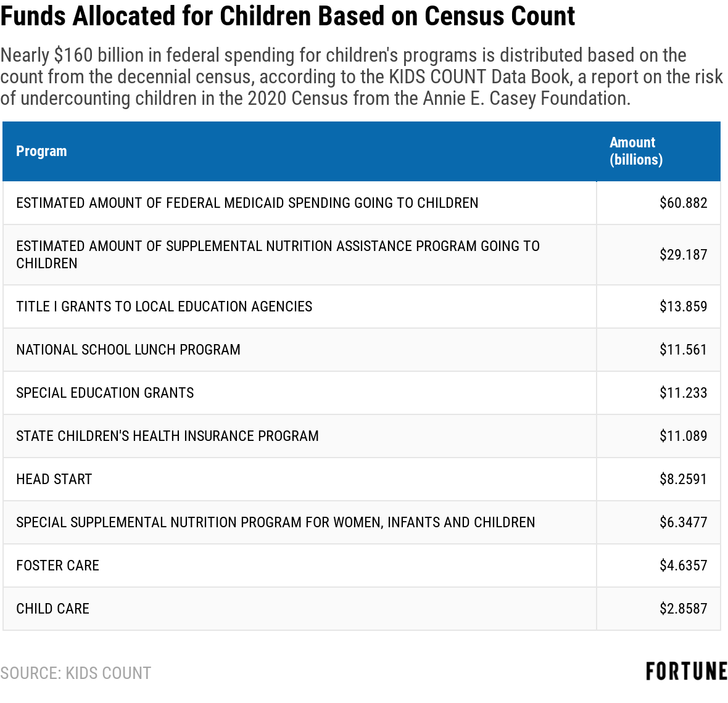Click the Amount (billions) column header

636,151
